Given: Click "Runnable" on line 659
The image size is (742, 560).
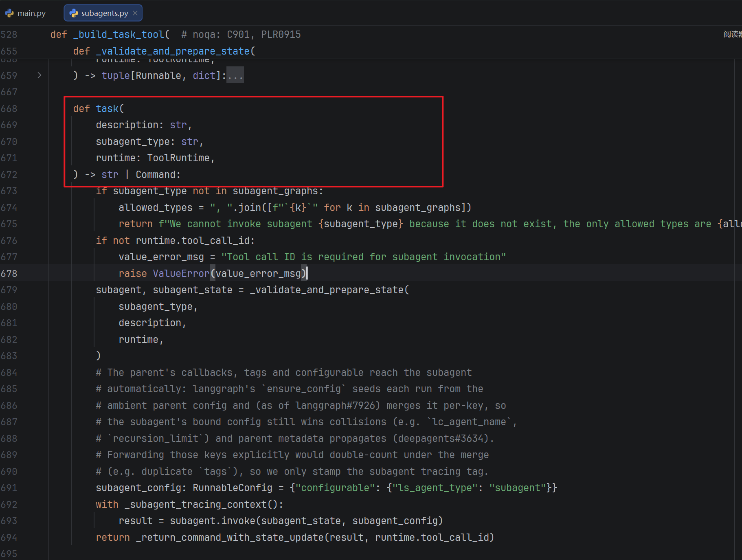Looking at the screenshot, I should 158,76.
